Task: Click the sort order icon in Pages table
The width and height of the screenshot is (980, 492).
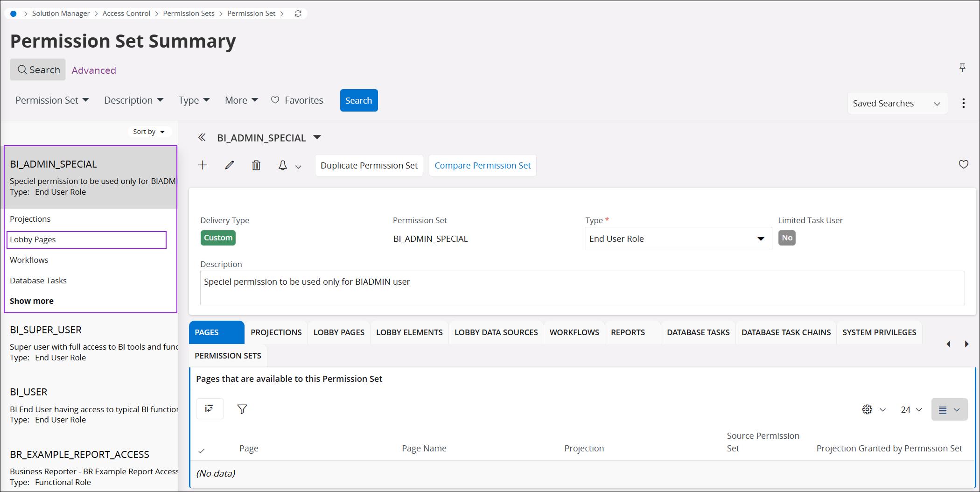Action: pos(210,409)
